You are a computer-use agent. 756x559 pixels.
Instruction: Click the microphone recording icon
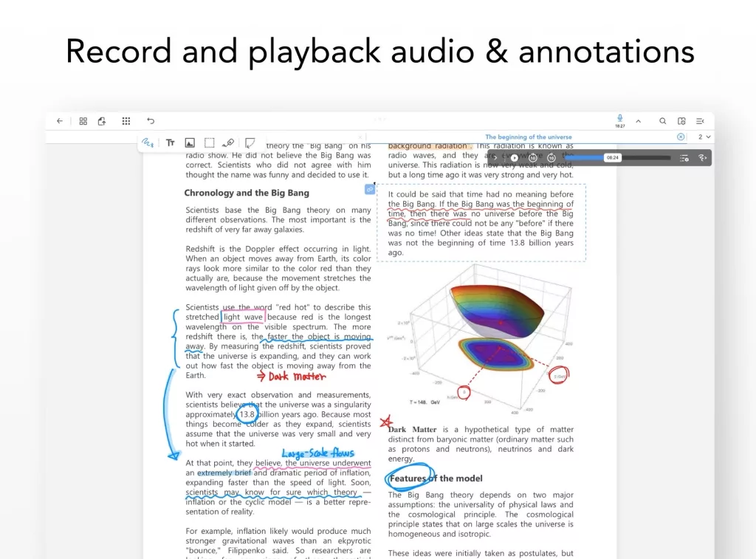pos(620,118)
